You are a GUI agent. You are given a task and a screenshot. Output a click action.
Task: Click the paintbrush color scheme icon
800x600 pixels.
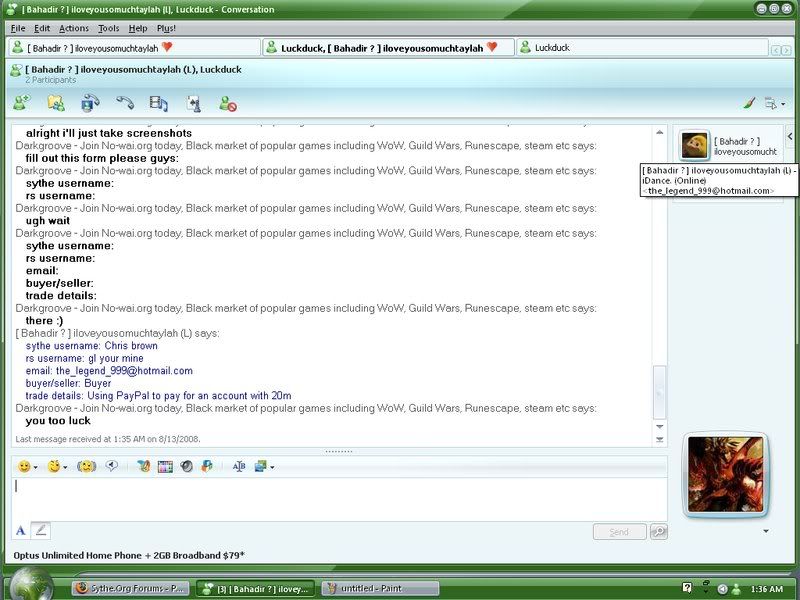749,103
